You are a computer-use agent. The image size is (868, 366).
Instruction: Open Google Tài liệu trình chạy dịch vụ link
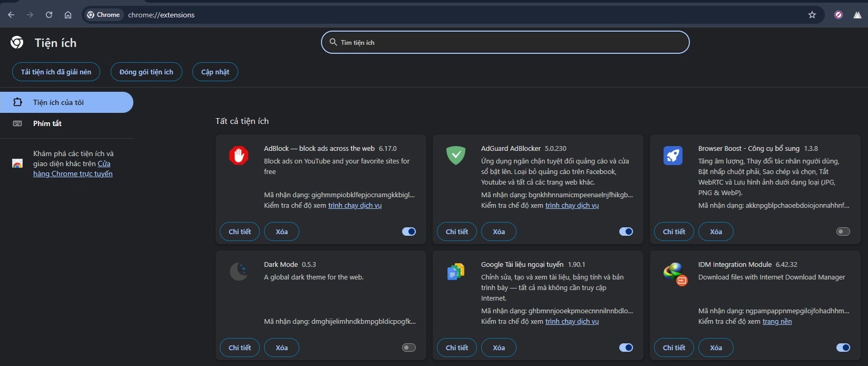pos(572,321)
